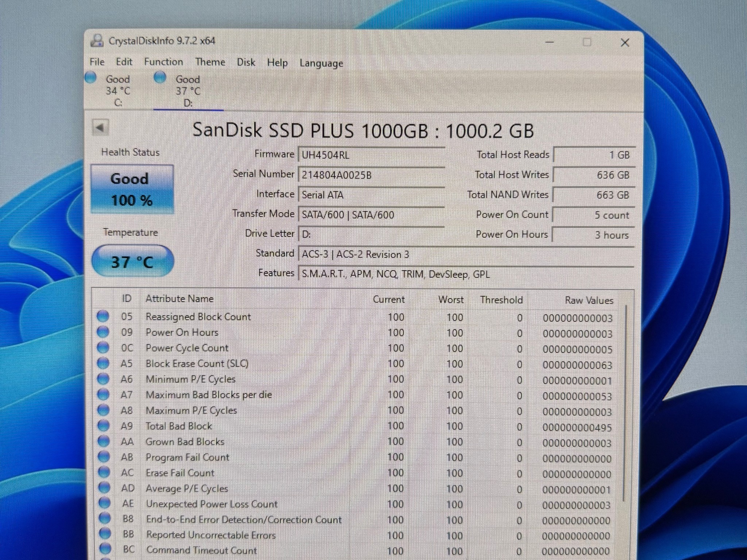Screen dimensions: 747x560
Task: Click the Total NAND Writes value 663 GB
Action: (594, 195)
